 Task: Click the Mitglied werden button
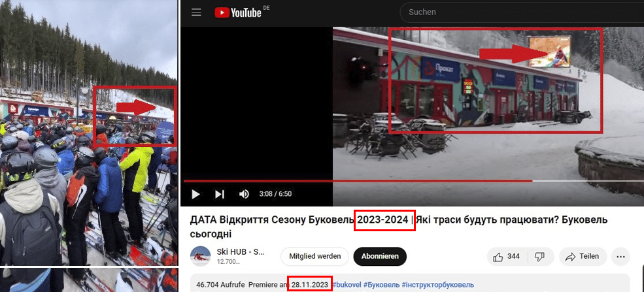click(x=314, y=256)
